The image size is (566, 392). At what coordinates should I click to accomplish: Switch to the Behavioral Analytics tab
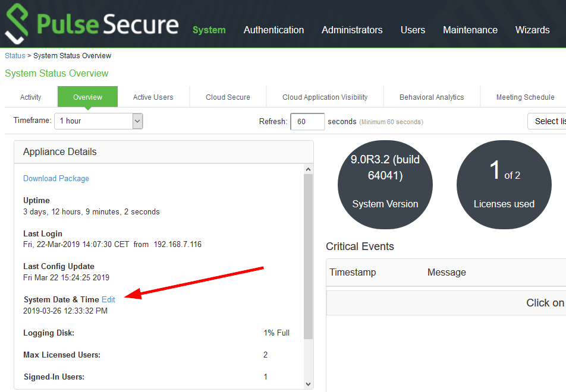pyautogui.click(x=432, y=97)
